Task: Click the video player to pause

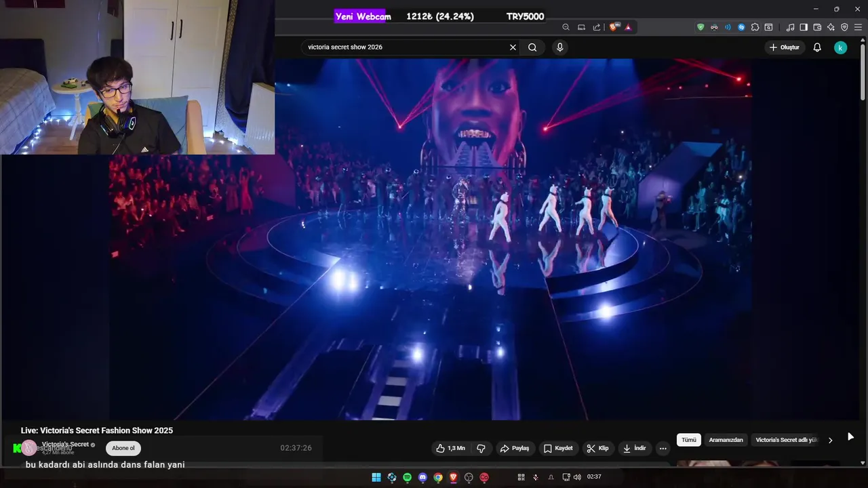Action: tap(431, 239)
